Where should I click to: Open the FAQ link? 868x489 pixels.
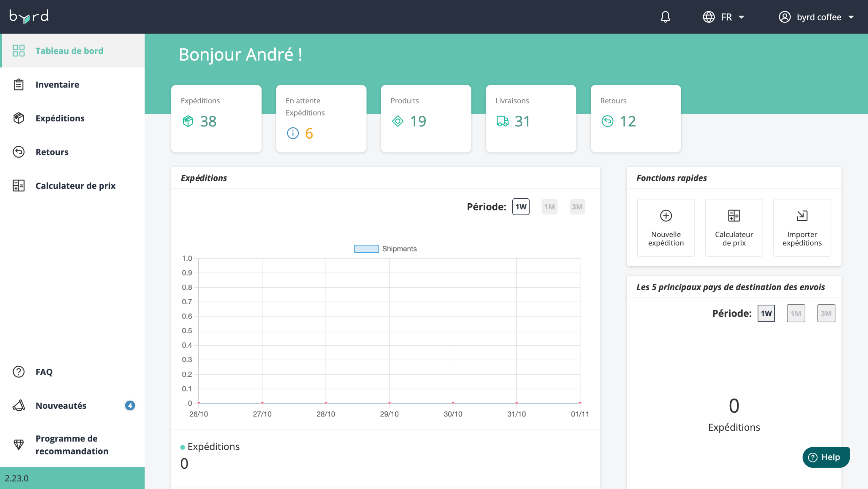44,372
